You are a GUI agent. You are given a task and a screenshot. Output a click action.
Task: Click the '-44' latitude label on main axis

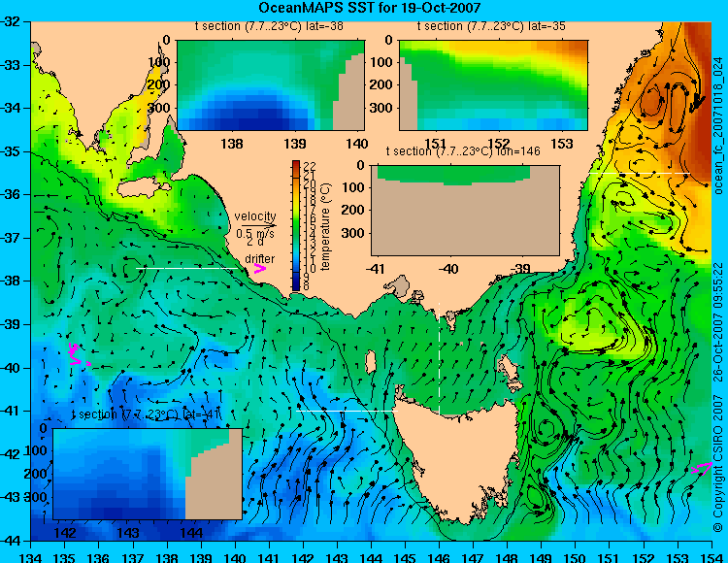click(x=11, y=541)
